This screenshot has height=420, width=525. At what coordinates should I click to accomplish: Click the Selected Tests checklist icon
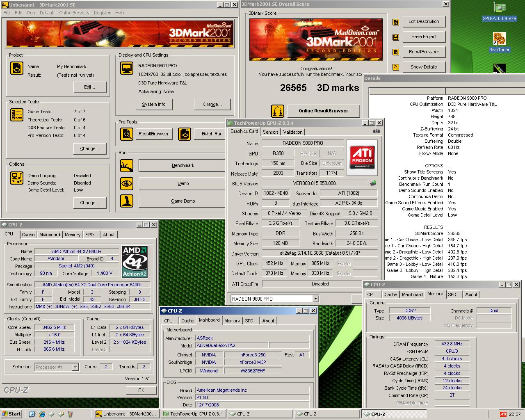coord(17,115)
